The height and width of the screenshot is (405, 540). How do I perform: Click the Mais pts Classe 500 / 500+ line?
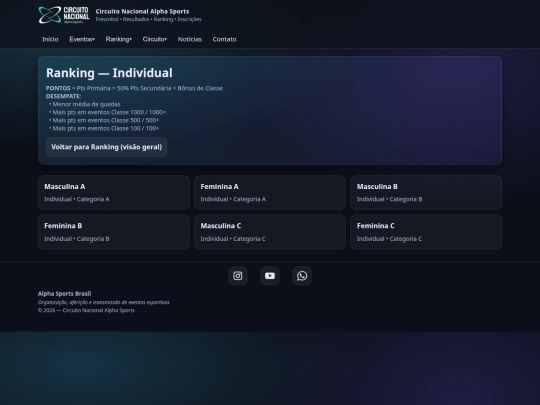(104, 120)
